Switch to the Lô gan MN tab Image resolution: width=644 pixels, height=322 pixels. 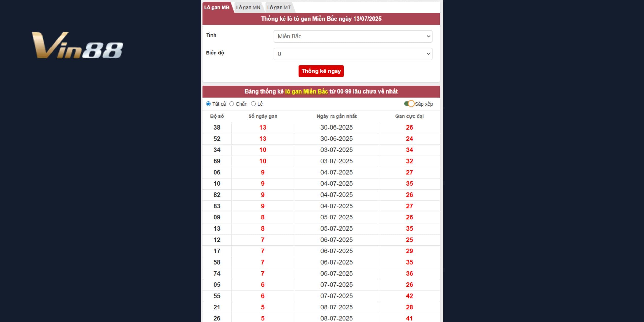248,7
